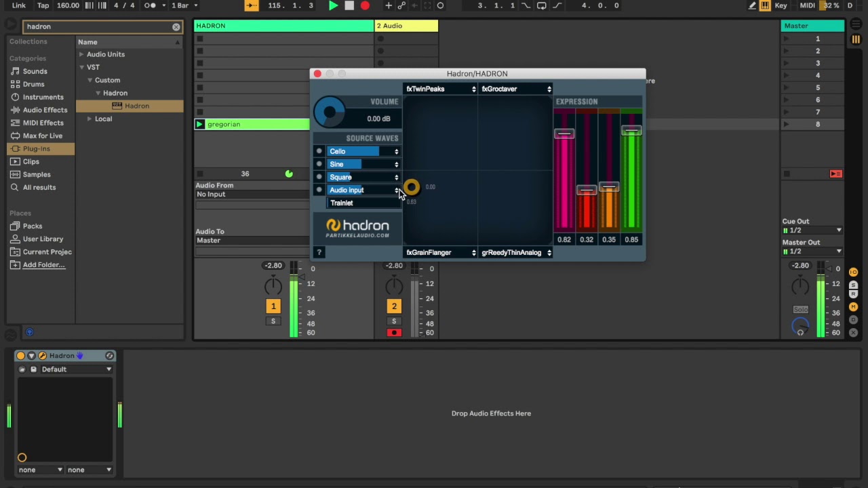Image resolution: width=868 pixels, height=488 pixels.
Task: Click the Add Folder link
Action: click(x=44, y=264)
